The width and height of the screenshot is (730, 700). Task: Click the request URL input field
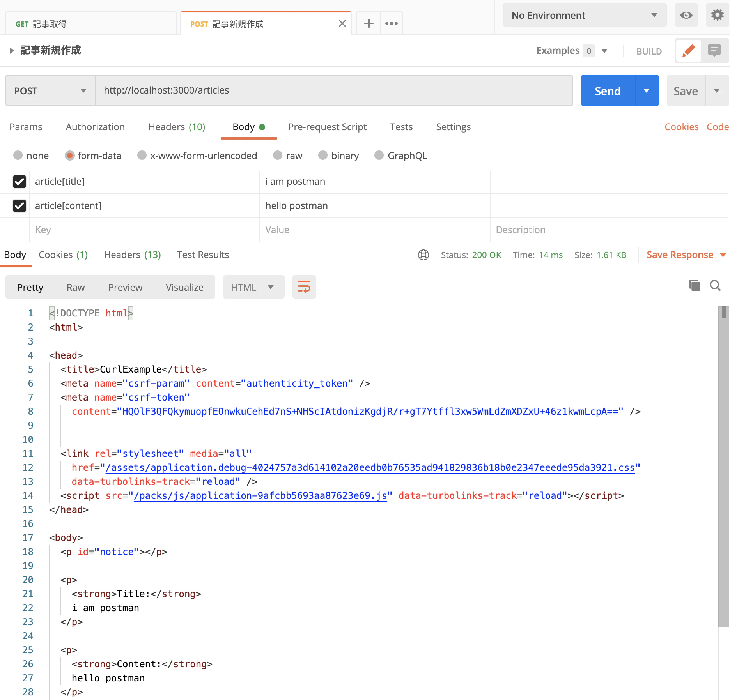[334, 90]
